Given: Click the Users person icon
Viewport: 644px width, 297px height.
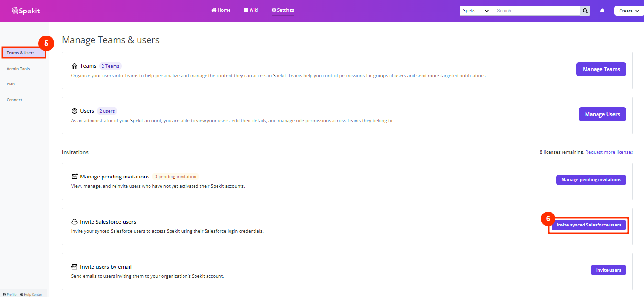Looking at the screenshot, I should [x=74, y=111].
